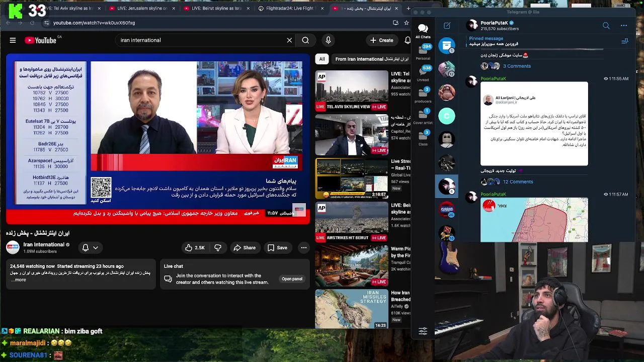Viewport: 644px width, 362px height.
Task: Compose a new Telegram message
Action: point(447,25)
